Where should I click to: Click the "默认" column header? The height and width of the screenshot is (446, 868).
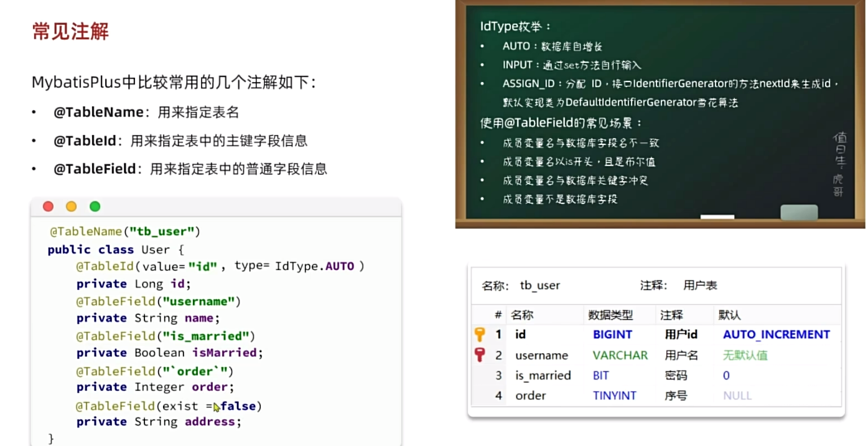click(x=730, y=315)
